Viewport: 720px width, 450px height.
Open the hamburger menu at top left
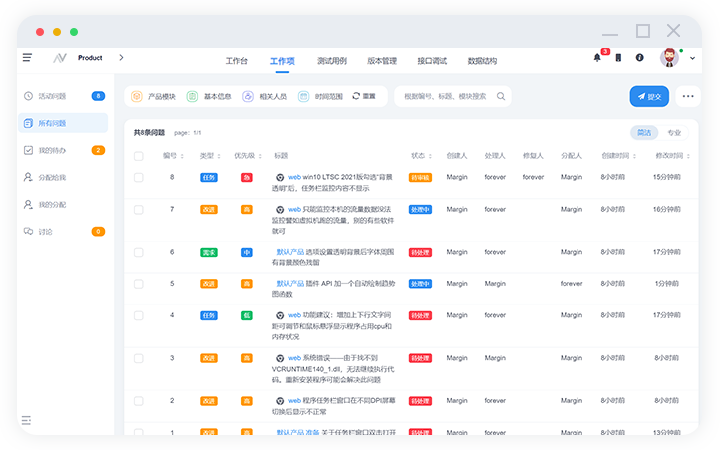27,57
